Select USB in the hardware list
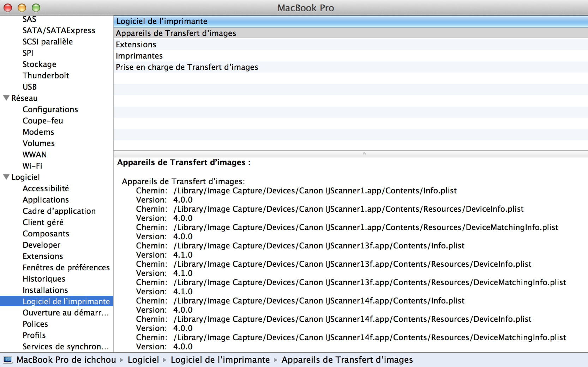The image size is (588, 367). [29, 87]
